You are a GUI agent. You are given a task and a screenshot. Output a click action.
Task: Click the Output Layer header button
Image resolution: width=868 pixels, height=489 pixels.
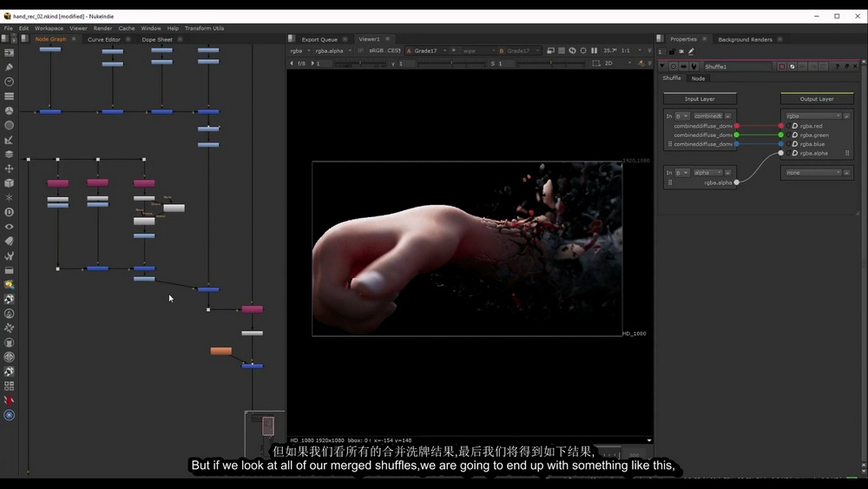(x=817, y=99)
